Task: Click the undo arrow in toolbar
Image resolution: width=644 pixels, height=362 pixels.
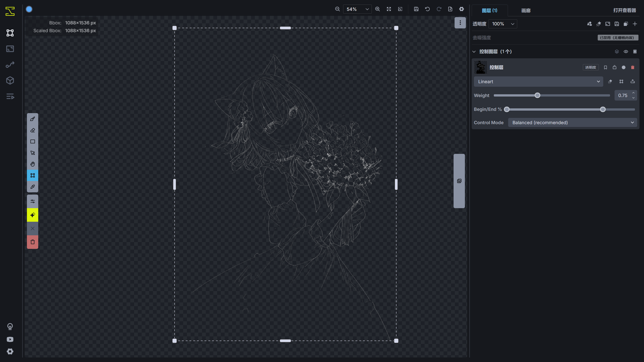Action: 427,9
